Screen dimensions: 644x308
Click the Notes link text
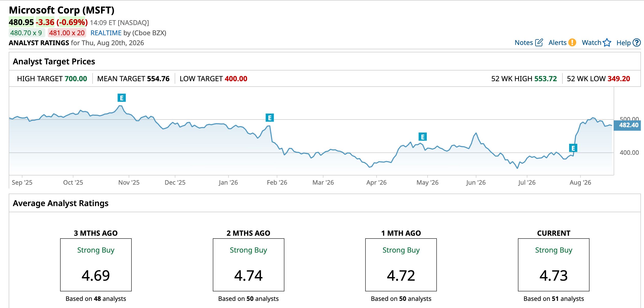click(x=524, y=43)
